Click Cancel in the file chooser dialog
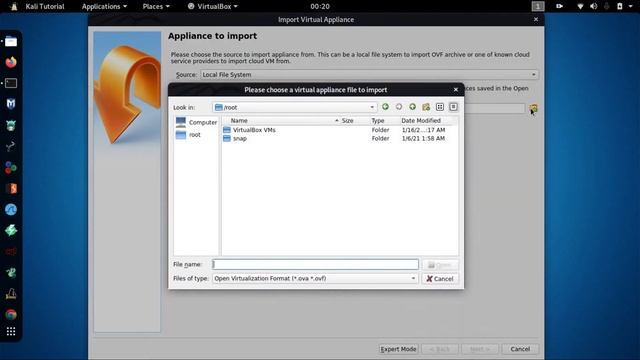This screenshot has width=640, height=360. [440, 279]
